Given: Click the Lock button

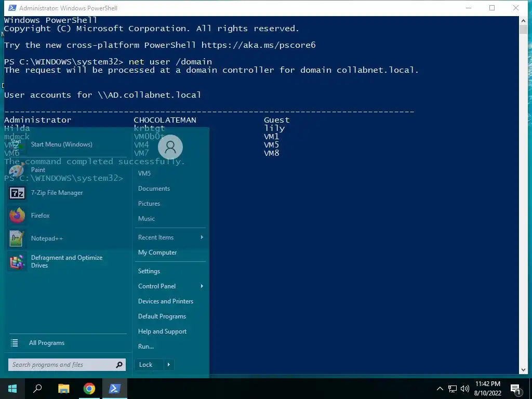Looking at the screenshot, I should 149,365.
